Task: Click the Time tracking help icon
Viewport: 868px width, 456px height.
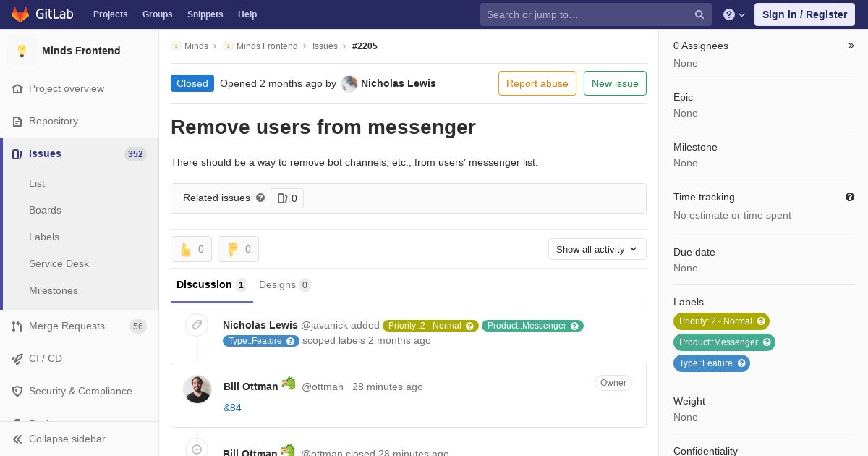Action: click(850, 197)
